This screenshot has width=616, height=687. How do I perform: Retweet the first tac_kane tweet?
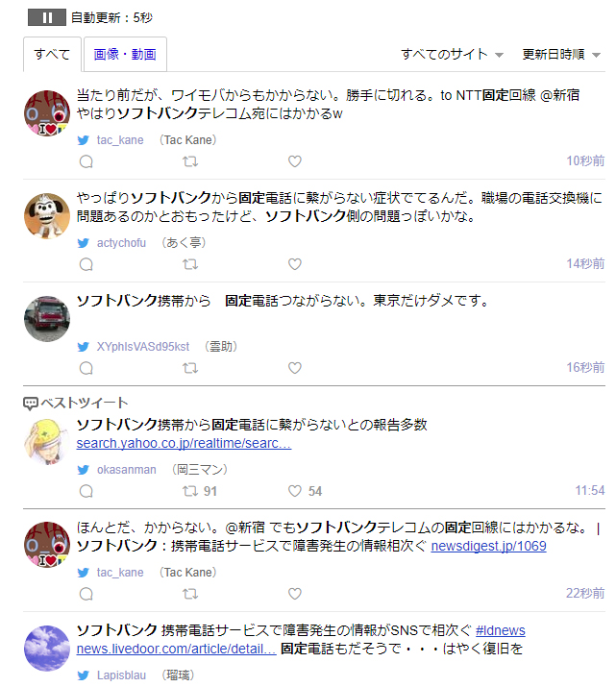(190, 161)
